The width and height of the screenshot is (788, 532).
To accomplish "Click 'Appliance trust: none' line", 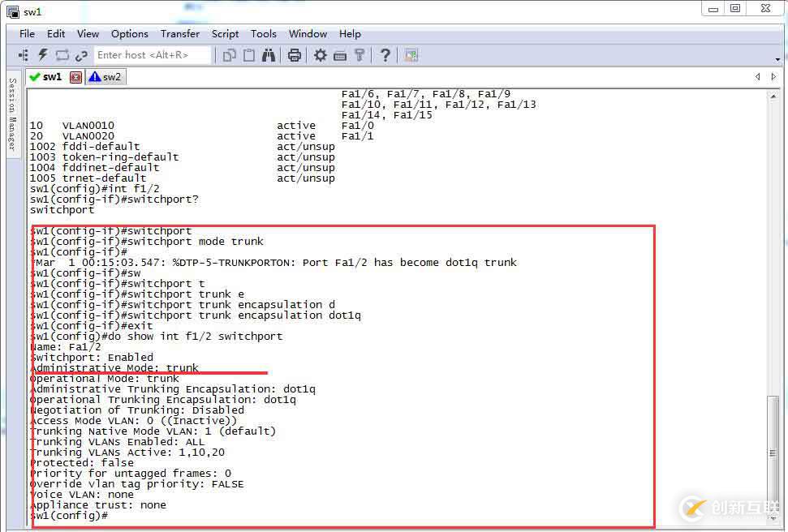I will [x=98, y=505].
